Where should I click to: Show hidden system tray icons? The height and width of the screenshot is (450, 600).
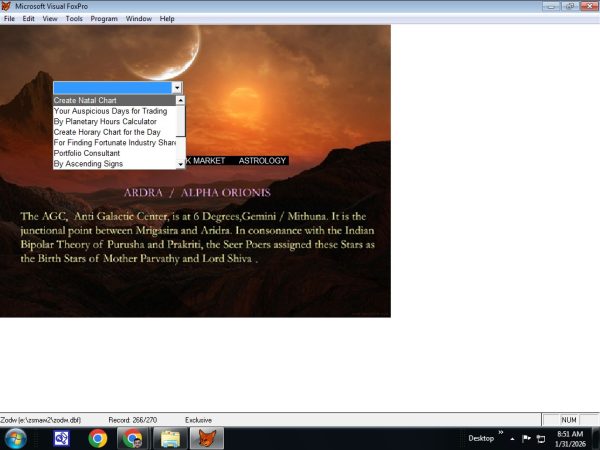click(512, 438)
